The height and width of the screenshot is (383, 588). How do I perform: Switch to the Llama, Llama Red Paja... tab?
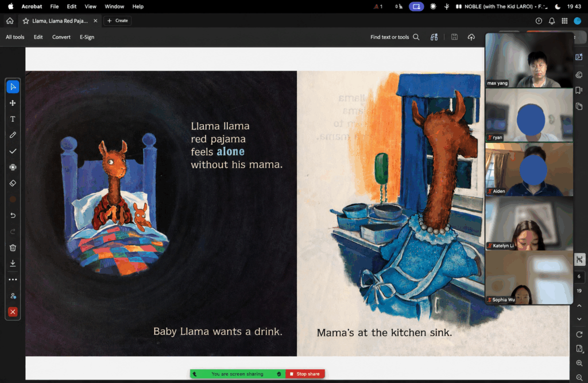tap(60, 21)
